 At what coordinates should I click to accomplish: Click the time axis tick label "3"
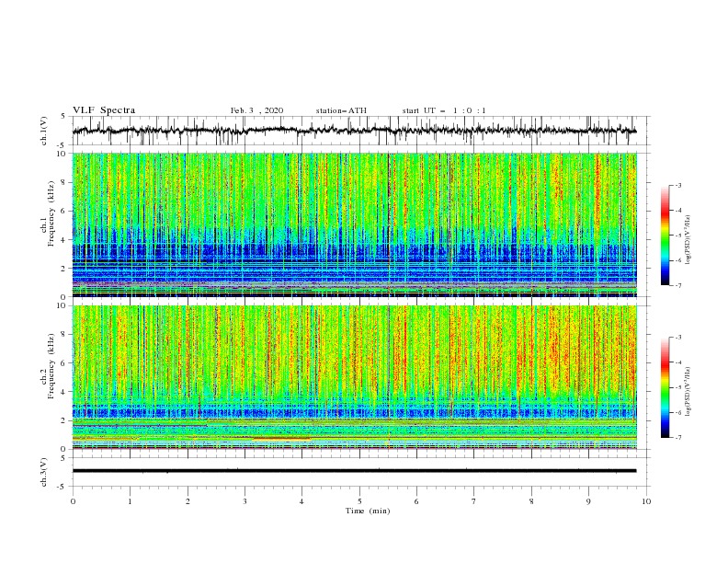click(x=245, y=501)
